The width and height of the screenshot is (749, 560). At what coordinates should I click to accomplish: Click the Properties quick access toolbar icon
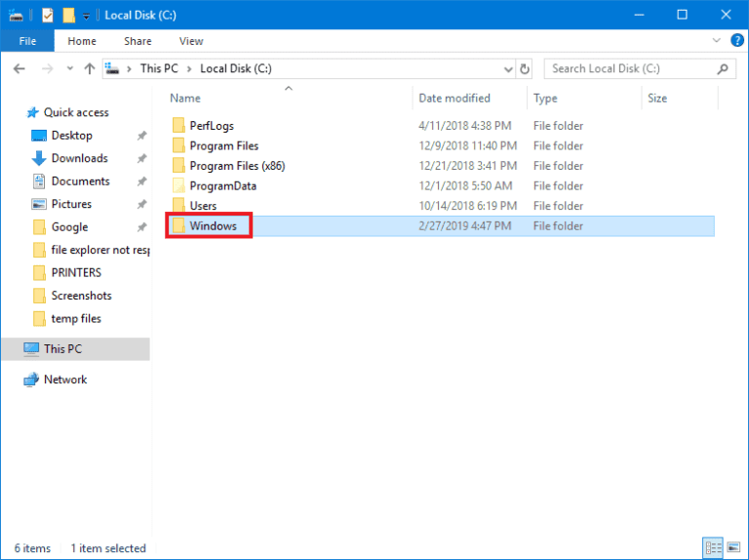[x=47, y=16]
